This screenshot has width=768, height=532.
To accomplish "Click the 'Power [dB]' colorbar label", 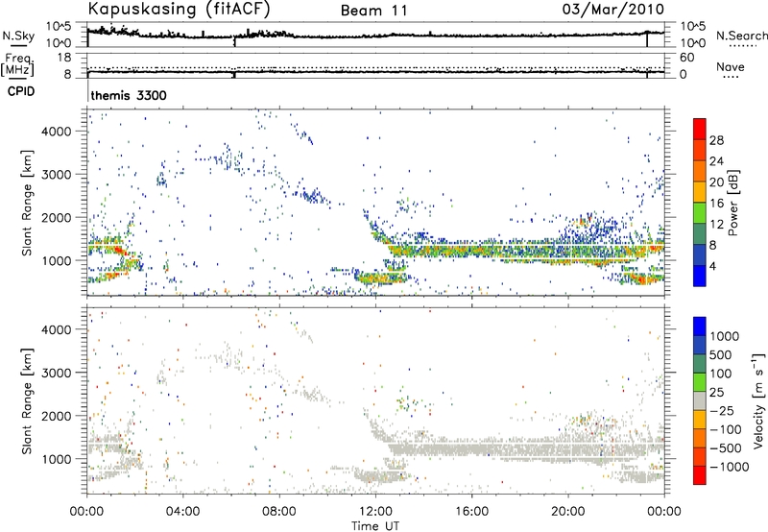I will coord(733,203).
